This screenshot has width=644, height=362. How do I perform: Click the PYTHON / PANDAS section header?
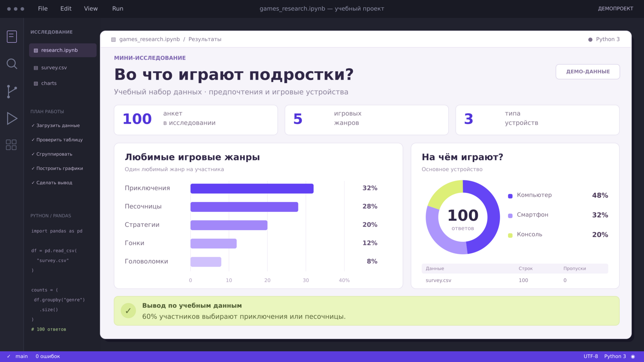pyautogui.click(x=51, y=216)
